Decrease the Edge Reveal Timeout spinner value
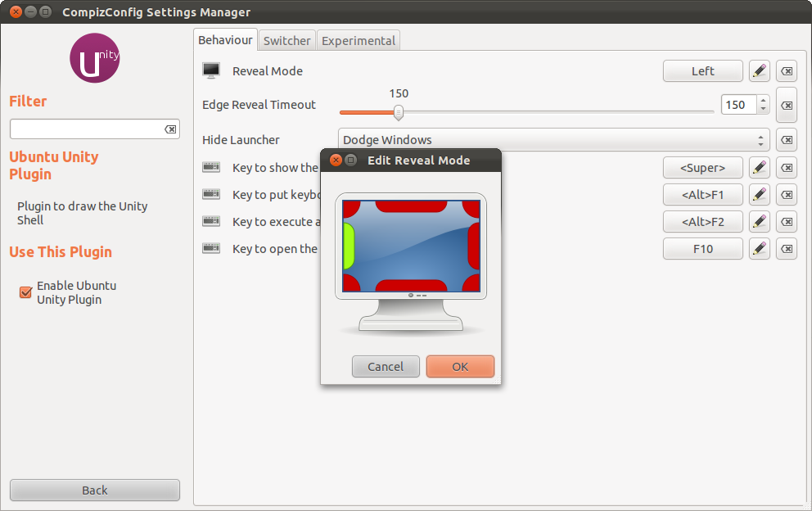The height and width of the screenshot is (511, 812). (763, 110)
